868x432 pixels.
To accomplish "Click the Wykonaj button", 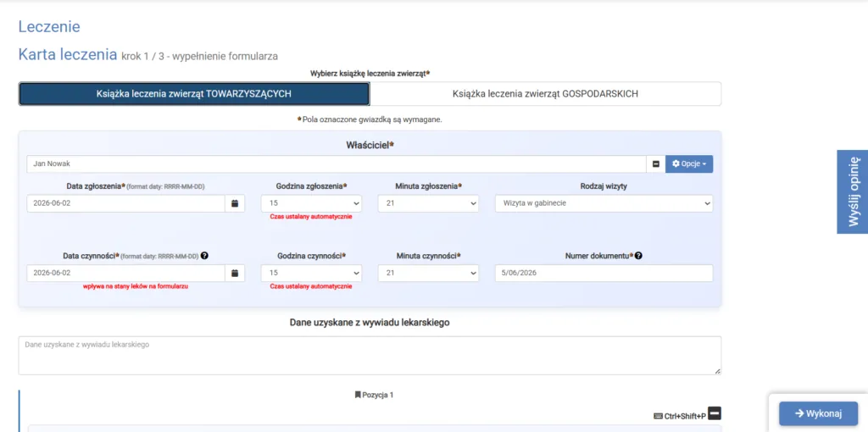I will [x=818, y=413].
